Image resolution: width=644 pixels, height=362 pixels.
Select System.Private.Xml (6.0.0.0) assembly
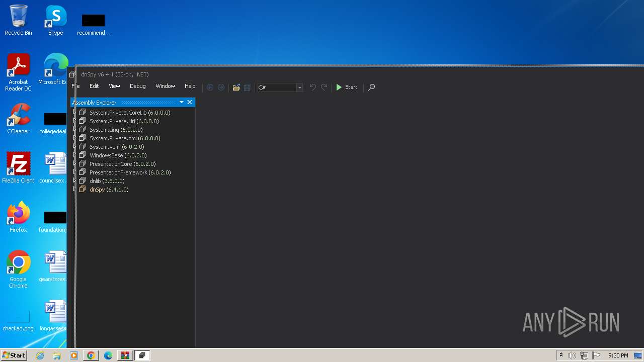pos(125,138)
